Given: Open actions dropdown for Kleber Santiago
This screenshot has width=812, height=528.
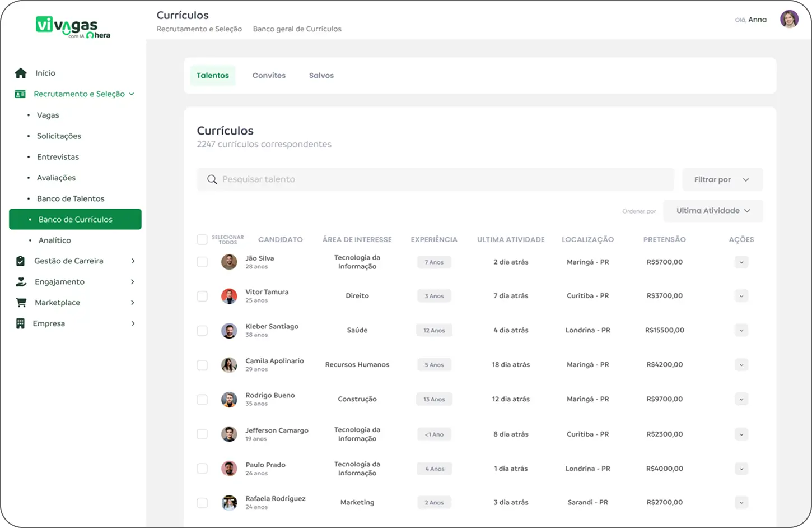Looking at the screenshot, I should 741,331.
